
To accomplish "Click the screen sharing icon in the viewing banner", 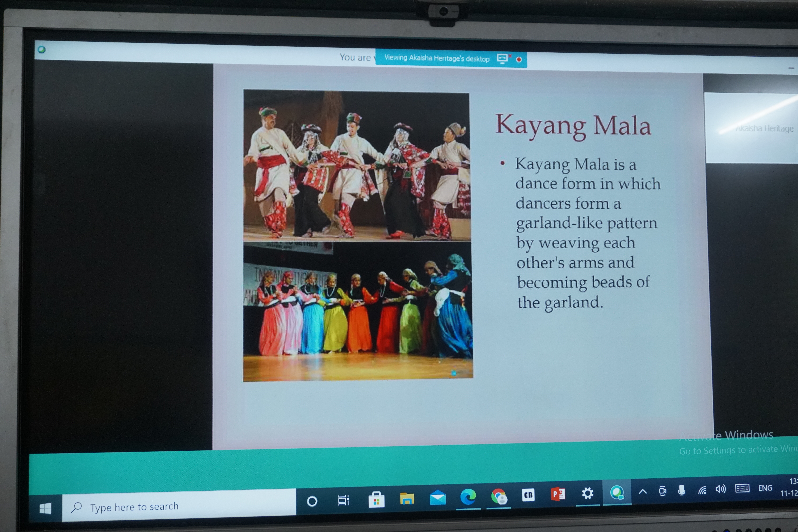I will point(502,59).
